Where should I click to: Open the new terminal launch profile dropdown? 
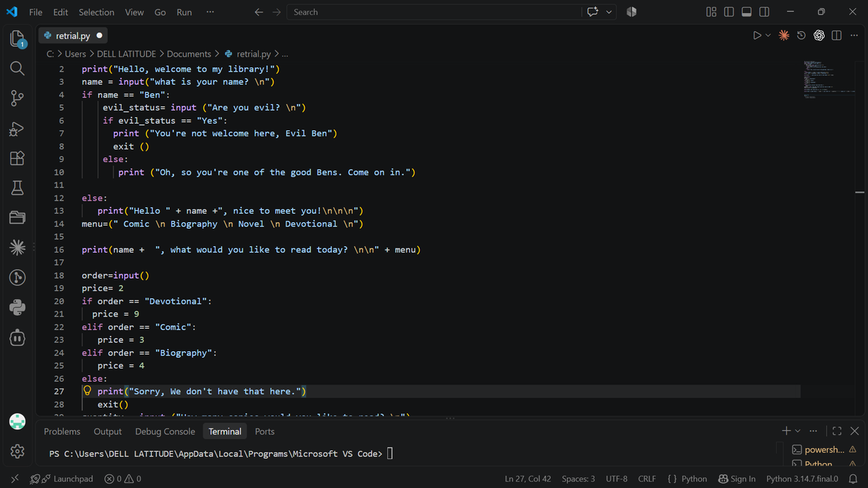(x=798, y=432)
